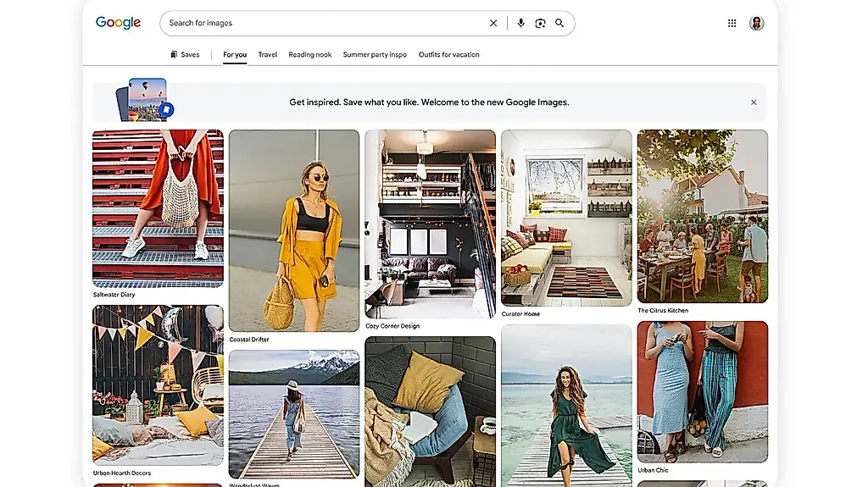Click the Get inspired welcome message text

[x=429, y=102]
